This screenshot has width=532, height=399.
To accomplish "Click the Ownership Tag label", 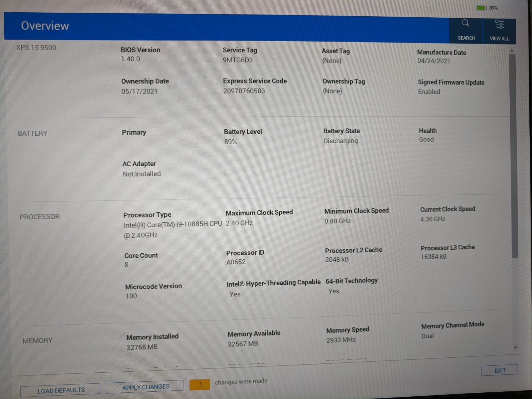I will tap(343, 81).
